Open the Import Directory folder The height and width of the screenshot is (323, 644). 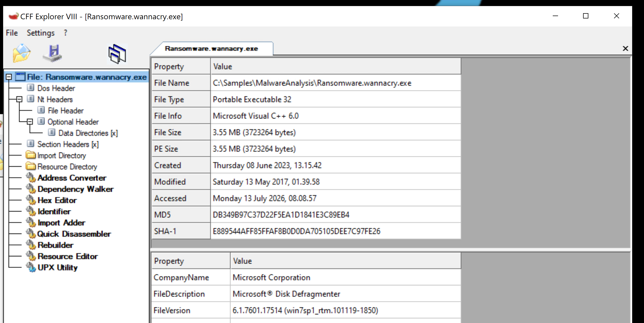(62, 156)
